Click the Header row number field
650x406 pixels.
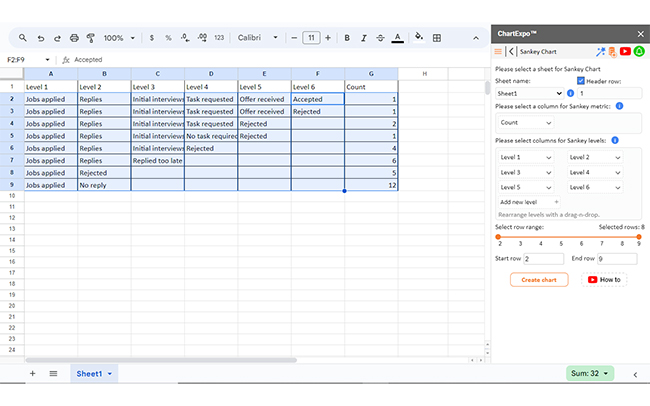click(609, 93)
